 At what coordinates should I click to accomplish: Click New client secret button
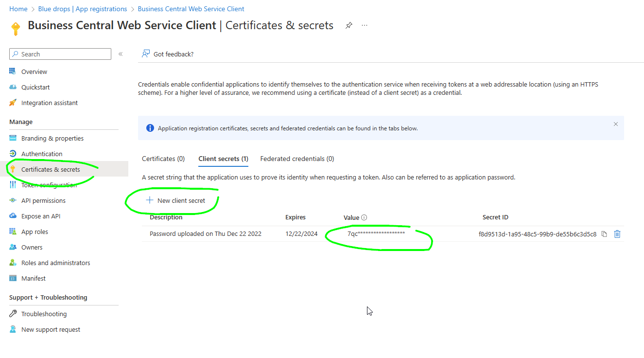(x=176, y=200)
